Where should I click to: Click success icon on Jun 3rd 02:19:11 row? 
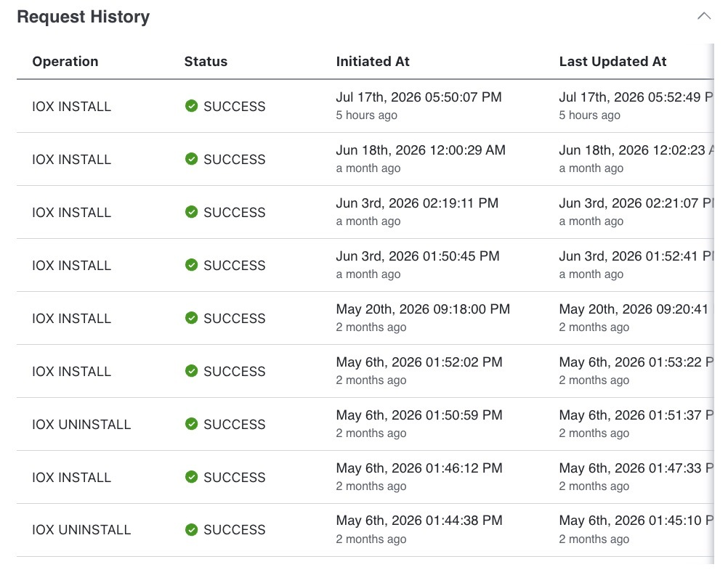(x=191, y=211)
